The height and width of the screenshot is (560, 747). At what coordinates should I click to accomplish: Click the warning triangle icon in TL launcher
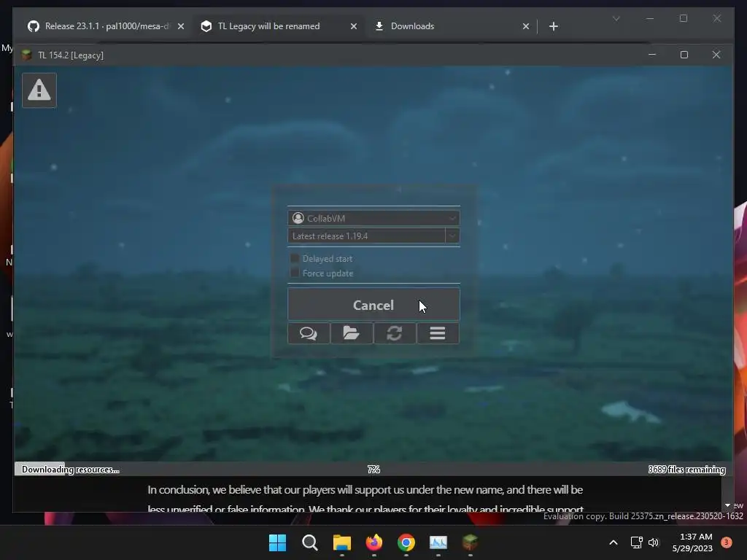pyautogui.click(x=39, y=90)
